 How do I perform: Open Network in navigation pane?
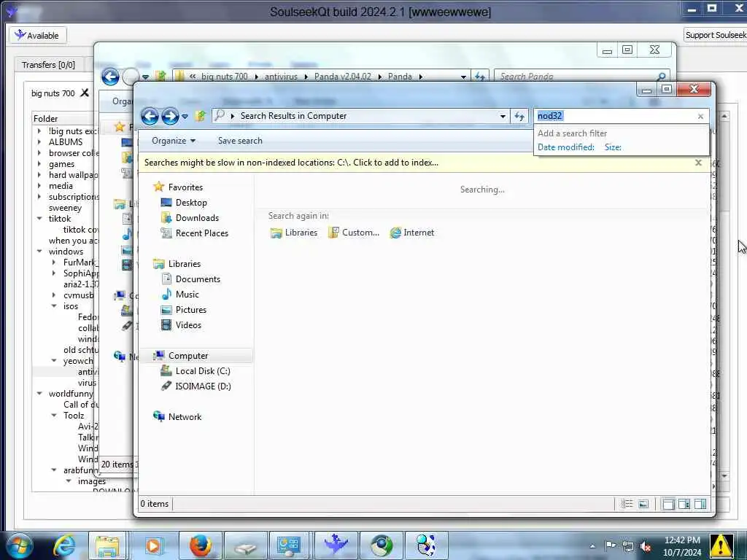click(185, 416)
